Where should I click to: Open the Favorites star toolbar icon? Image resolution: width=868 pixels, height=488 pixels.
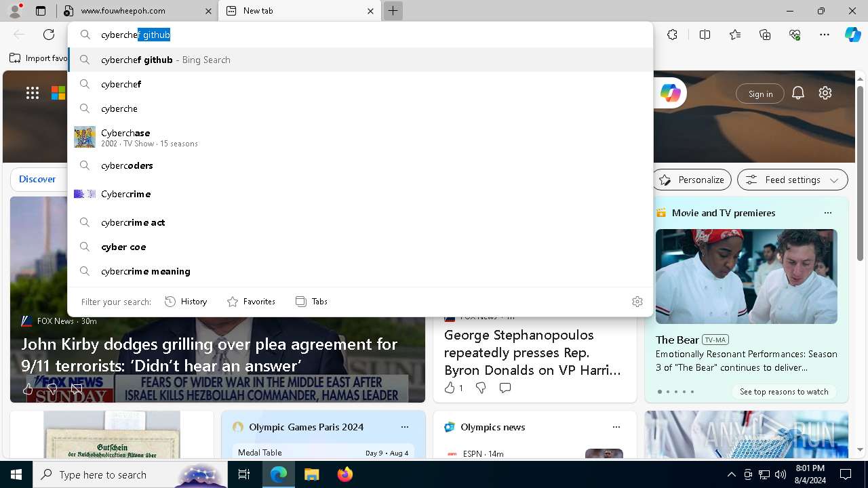click(735, 35)
